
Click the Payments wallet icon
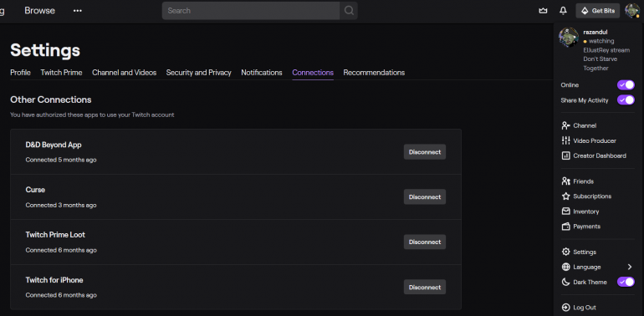click(x=566, y=227)
